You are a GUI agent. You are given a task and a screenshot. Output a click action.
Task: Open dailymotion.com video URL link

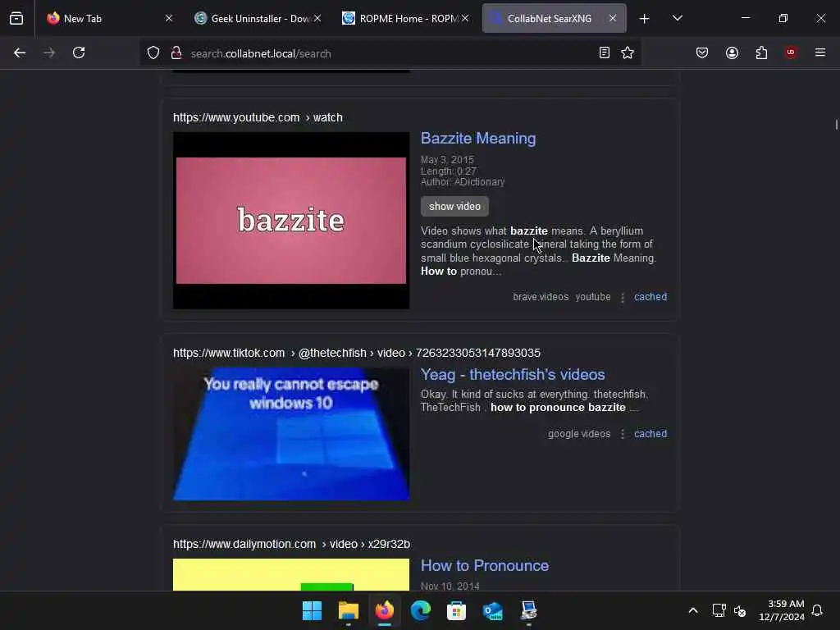[291, 545]
